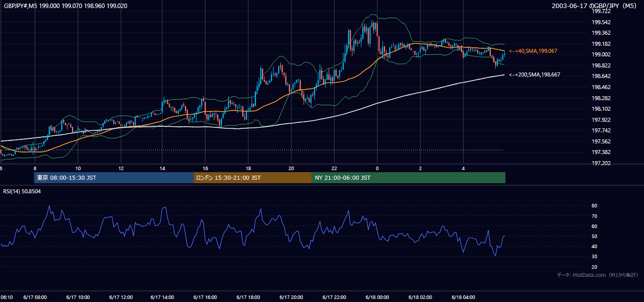Image resolution: width=644 pixels, height=302 pixels.
Task: Click RSI scale value 50
Action: [595, 236]
